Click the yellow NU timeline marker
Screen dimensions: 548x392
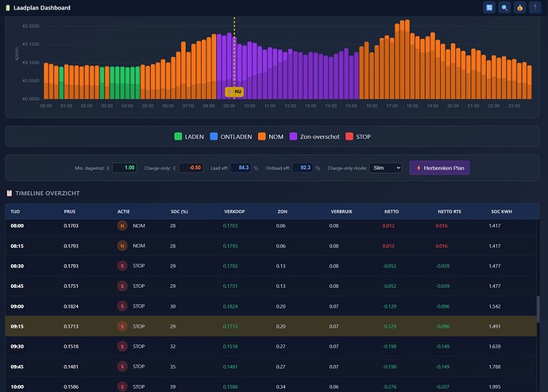point(234,92)
